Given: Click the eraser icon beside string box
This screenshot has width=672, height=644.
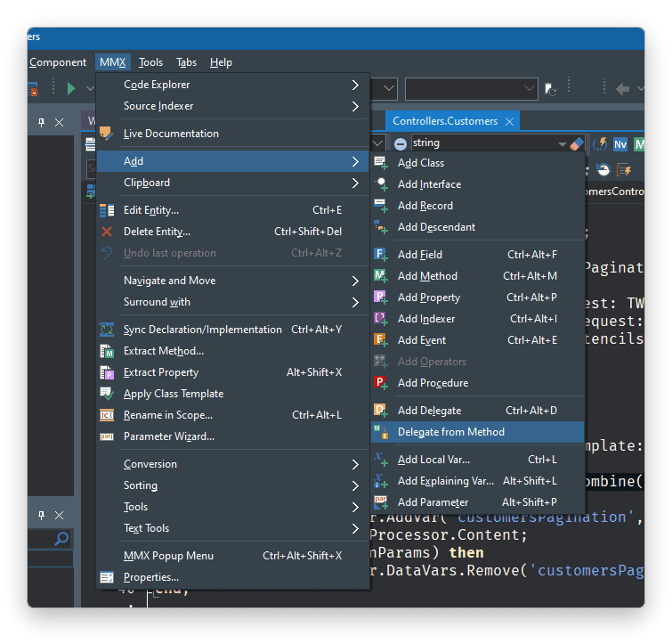Looking at the screenshot, I should click(x=577, y=143).
